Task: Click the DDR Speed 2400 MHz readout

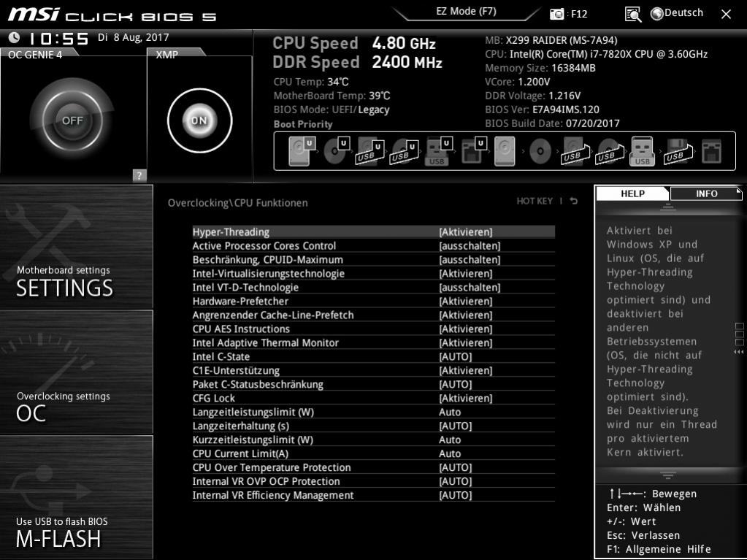Action: 357,62
